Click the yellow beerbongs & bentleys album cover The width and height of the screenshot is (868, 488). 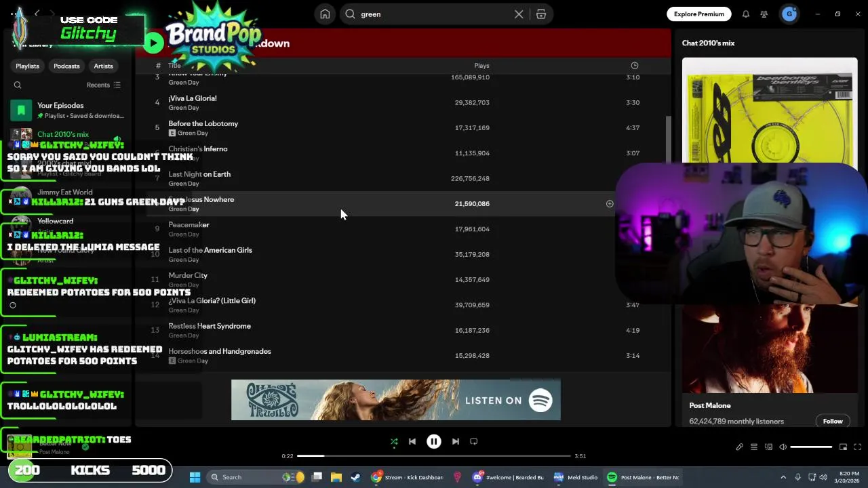click(x=770, y=112)
